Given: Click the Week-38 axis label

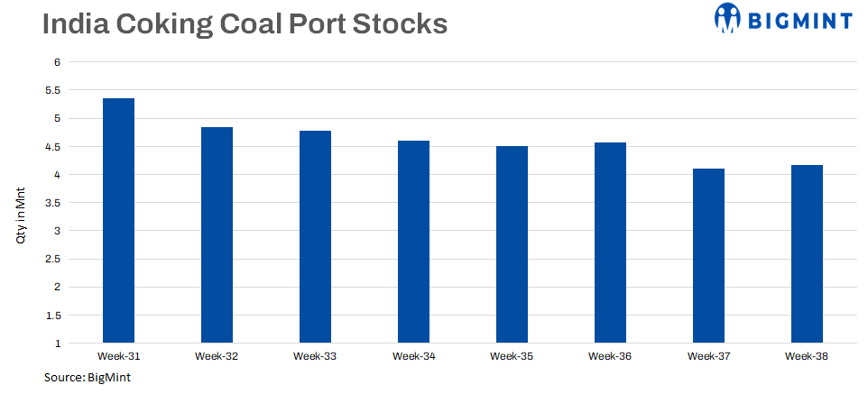Looking at the screenshot, I should 807,357.
